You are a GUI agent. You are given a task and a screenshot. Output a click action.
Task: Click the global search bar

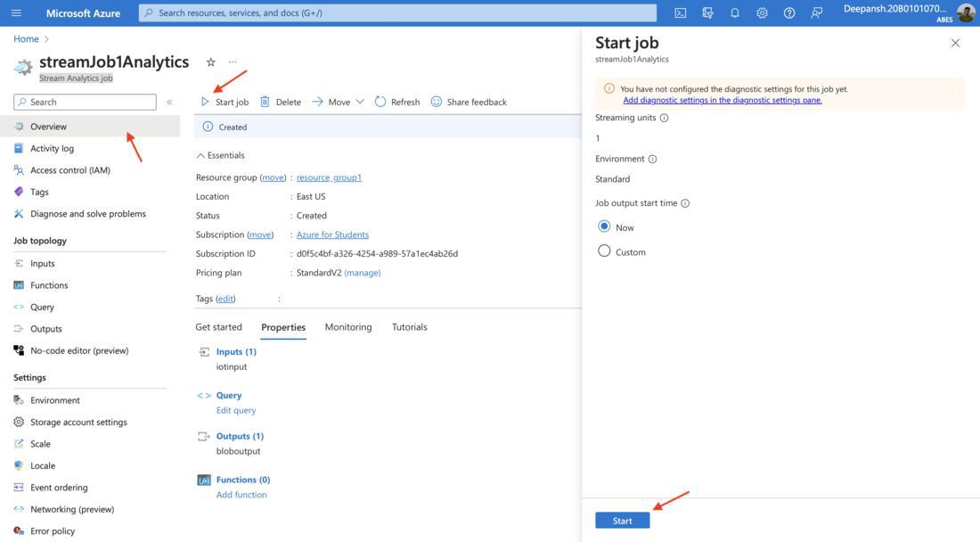[397, 12]
